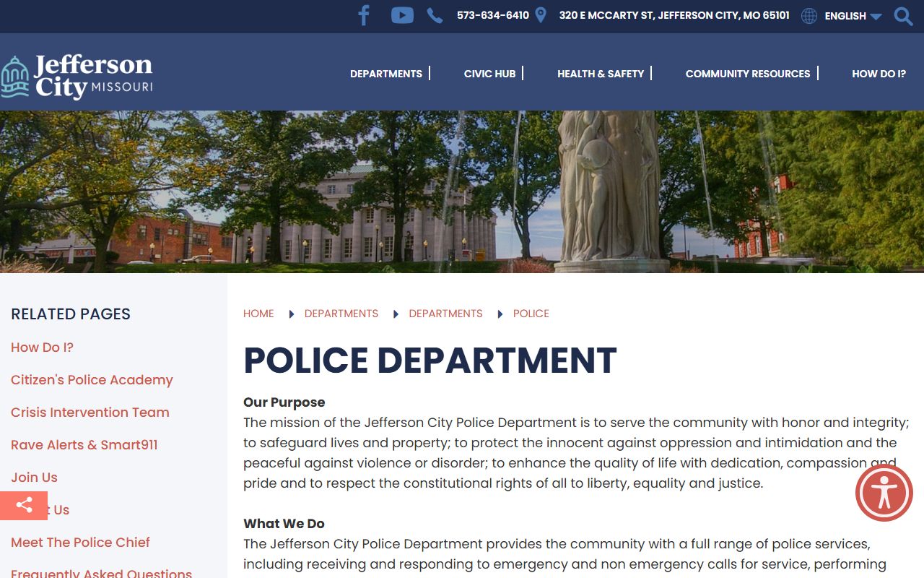Open the search magnifier icon

(903, 16)
